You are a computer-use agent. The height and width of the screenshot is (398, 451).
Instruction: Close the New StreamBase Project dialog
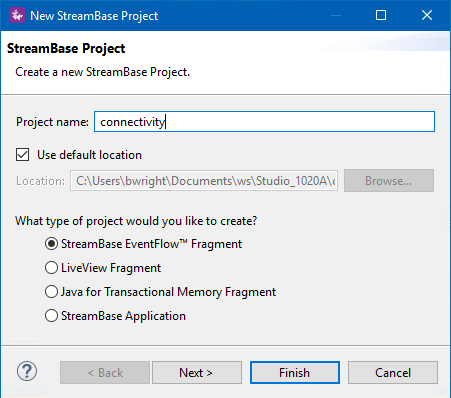[x=427, y=15]
